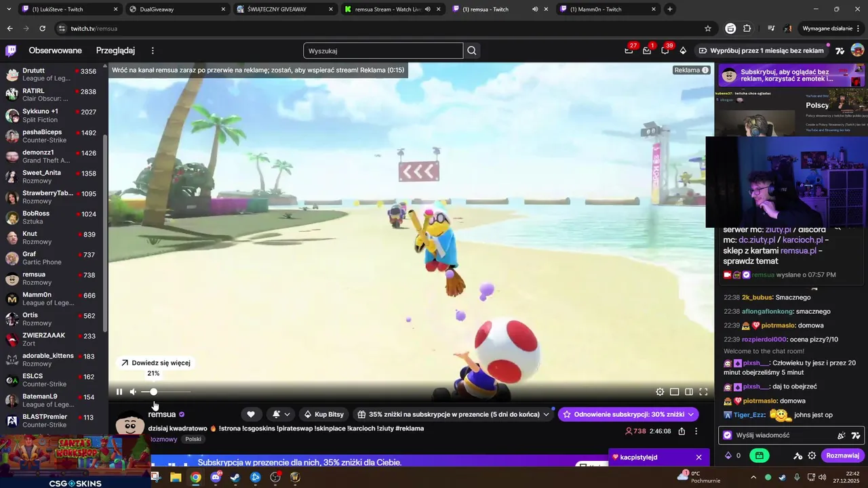This screenshot has width=868, height=488.
Task: Open whispers icon showing 39 badge
Action: [665, 50]
